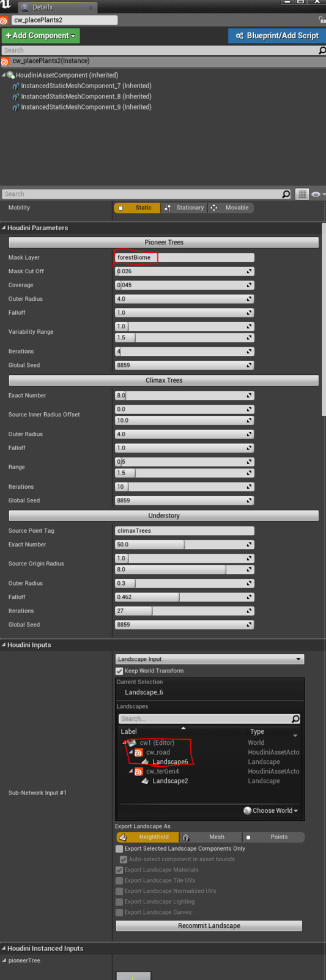Click the InstancedStaticMeshComponent_7 icon
Screen dimensions: 326x980
[16, 86]
